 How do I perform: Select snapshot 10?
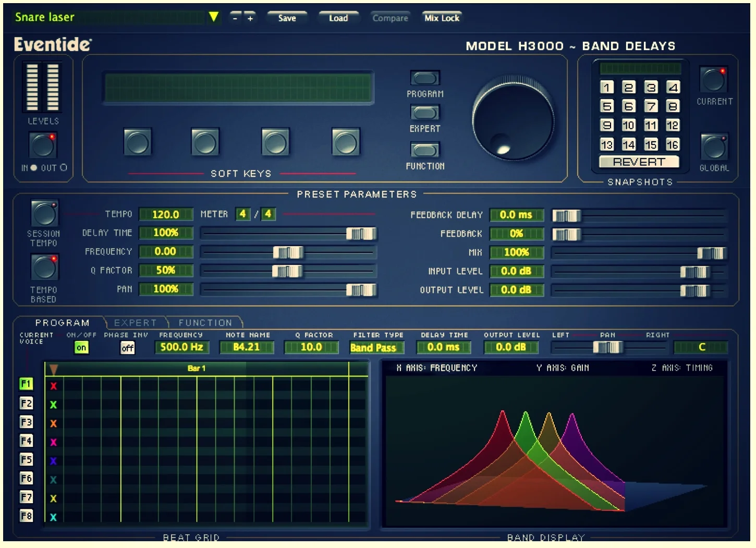[x=629, y=125]
